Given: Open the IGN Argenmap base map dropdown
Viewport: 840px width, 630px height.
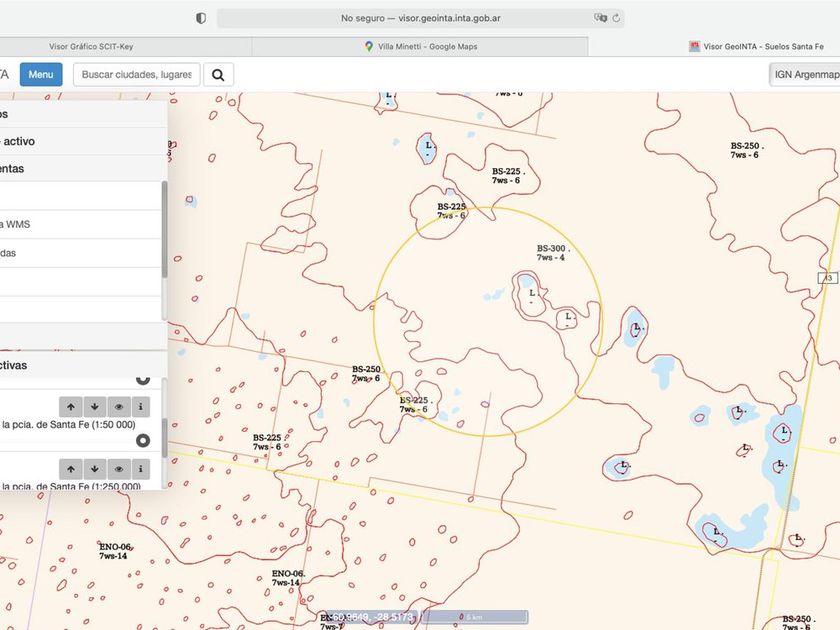Looking at the screenshot, I should pyautogui.click(x=805, y=75).
